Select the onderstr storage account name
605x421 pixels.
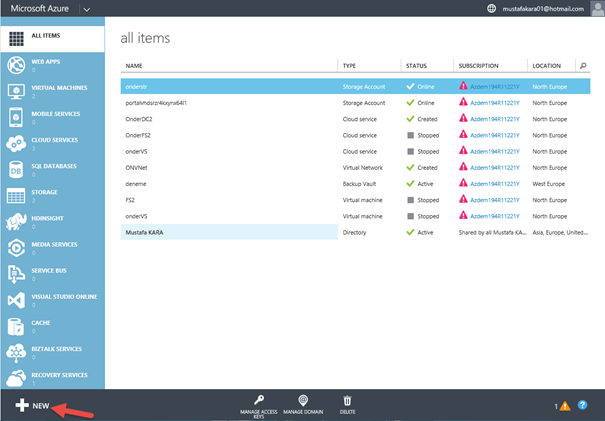click(x=136, y=87)
